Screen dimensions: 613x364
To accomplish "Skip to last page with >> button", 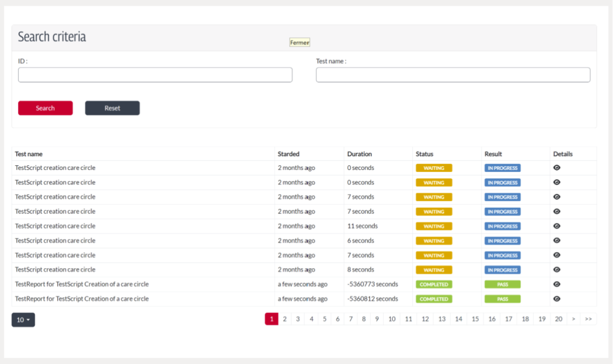I will point(588,319).
